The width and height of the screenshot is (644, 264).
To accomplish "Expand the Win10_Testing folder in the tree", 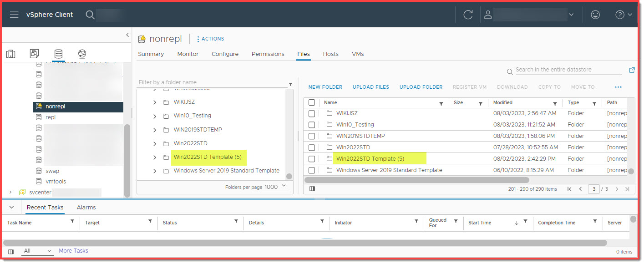I will 155,116.
